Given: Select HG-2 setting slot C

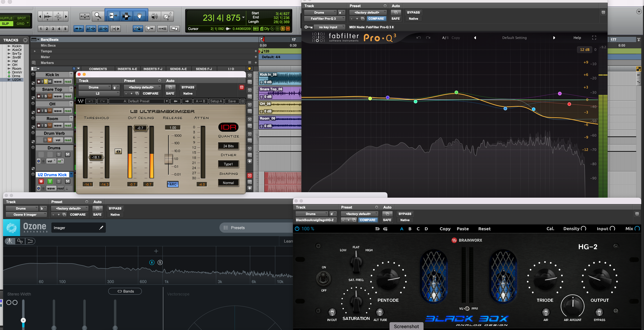Looking at the screenshot, I should (418, 229).
